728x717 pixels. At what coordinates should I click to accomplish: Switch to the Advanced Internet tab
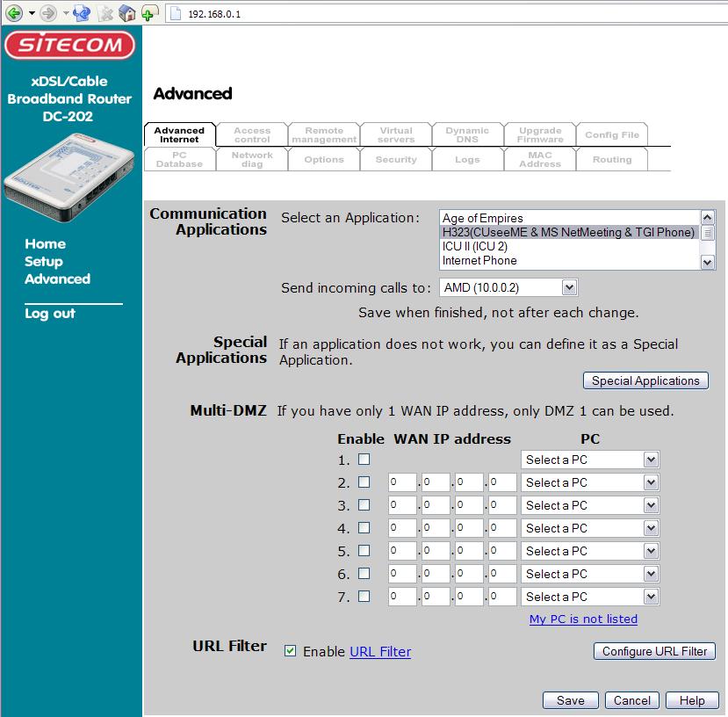pyautogui.click(x=180, y=134)
